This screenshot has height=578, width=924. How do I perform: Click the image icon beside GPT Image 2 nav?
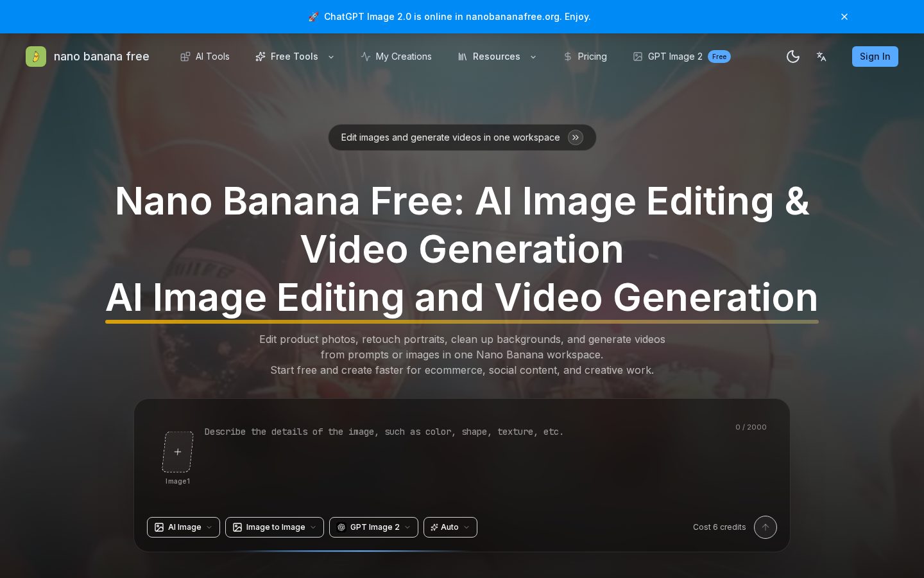[x=638, y=57]
